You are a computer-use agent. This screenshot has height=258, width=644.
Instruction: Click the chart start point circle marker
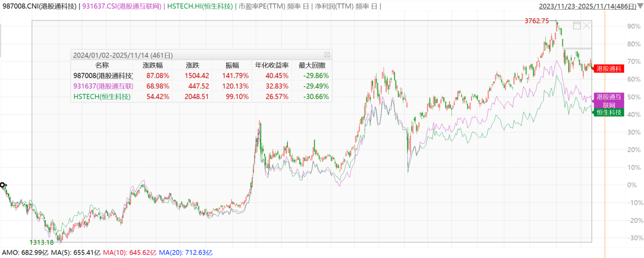click(x=2, y=185)
